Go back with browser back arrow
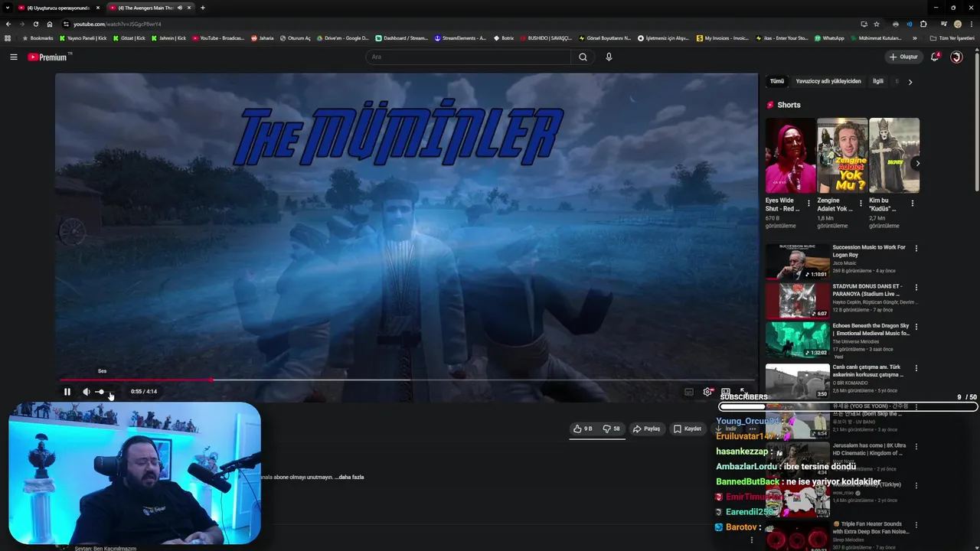 (x=8, y=24)
